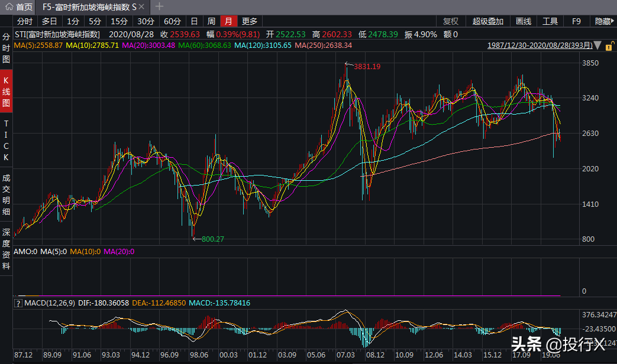Click the AMO:0 volume indicator label
Image resolution: width=617 pixels, height=364 pixels.
[25, 252]
